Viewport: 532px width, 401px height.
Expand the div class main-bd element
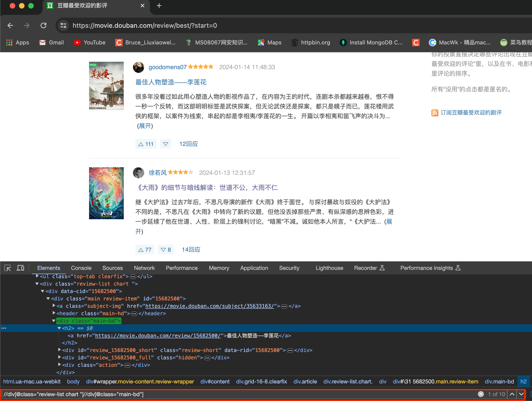click(x=53, y=321)
